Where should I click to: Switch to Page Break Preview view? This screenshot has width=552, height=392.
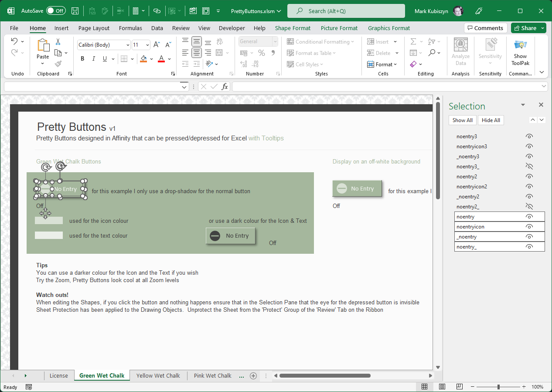(459, 387)
